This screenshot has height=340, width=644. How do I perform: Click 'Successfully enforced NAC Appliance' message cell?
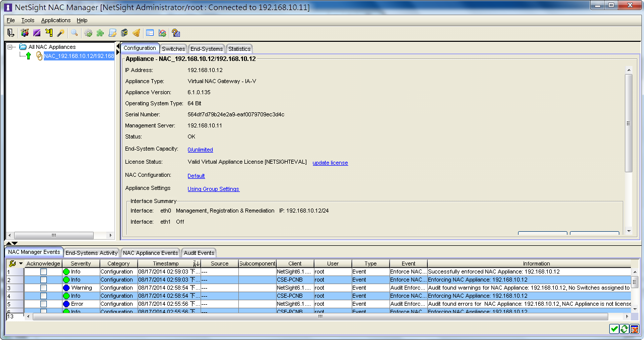click(529, 271)
